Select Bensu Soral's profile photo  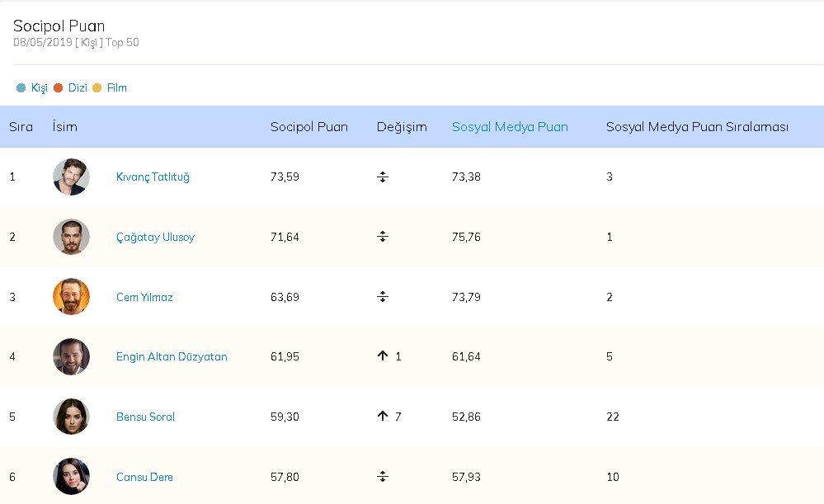tap(71, 417)
